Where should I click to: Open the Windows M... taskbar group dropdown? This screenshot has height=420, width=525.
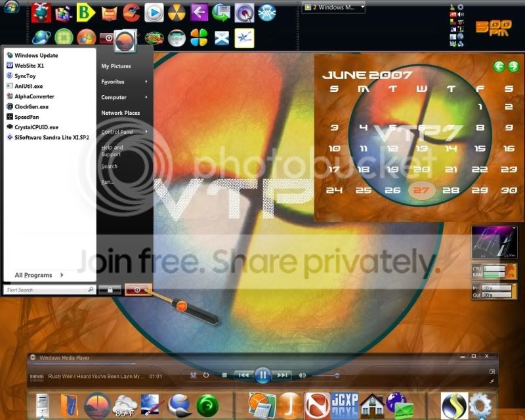362,7
